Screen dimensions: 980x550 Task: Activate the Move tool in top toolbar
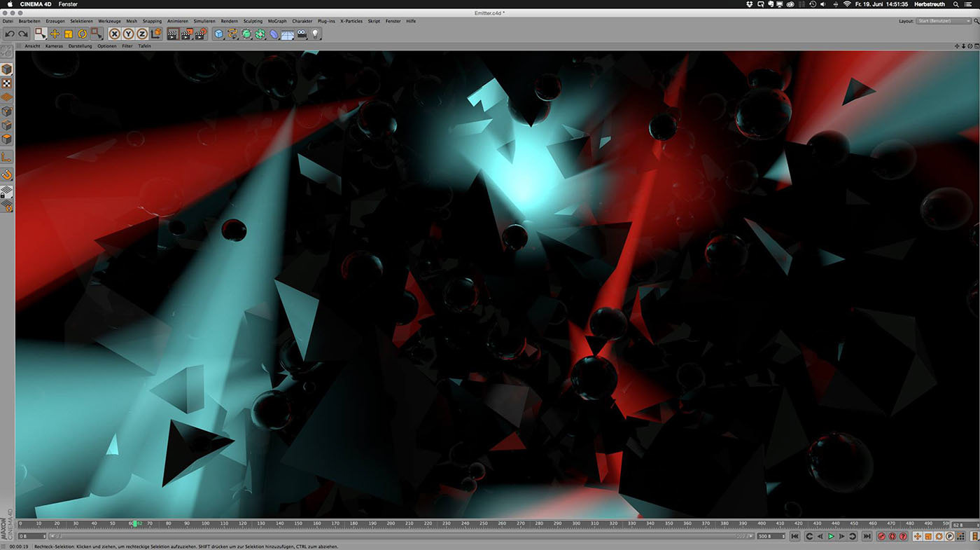click(55, 34)
